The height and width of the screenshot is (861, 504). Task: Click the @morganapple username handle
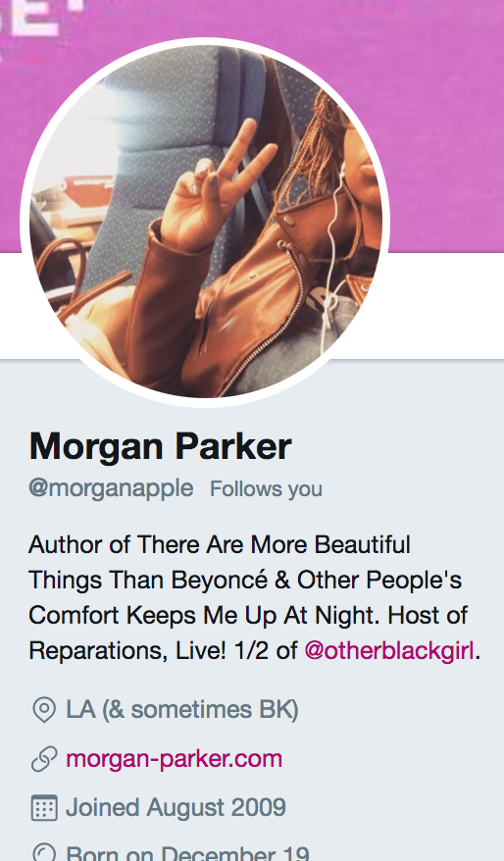pyautogui.click(x=111, y=488)
